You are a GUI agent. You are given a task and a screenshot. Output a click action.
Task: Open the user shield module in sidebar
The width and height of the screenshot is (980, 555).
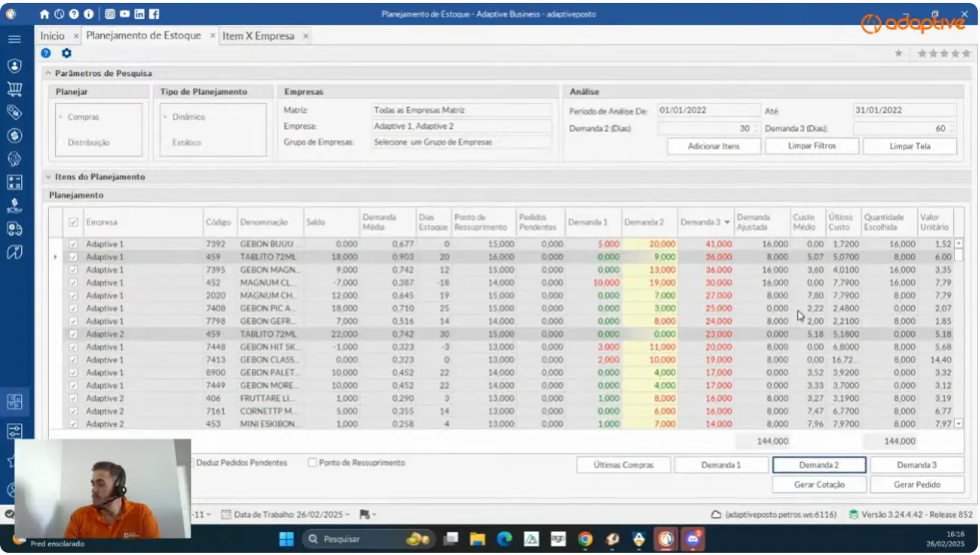click(14, 66)
